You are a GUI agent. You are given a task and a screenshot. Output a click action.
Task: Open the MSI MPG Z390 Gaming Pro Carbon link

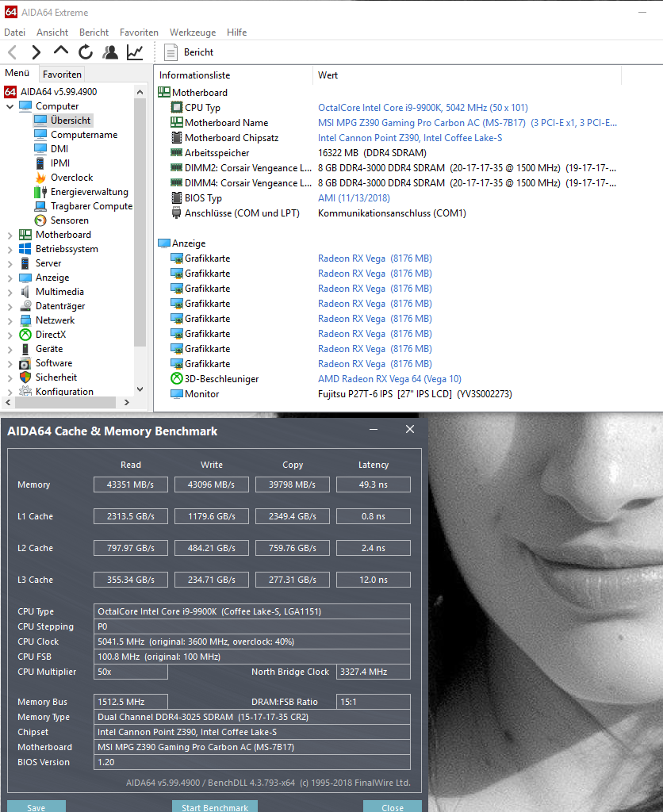[x=467, y=123]
